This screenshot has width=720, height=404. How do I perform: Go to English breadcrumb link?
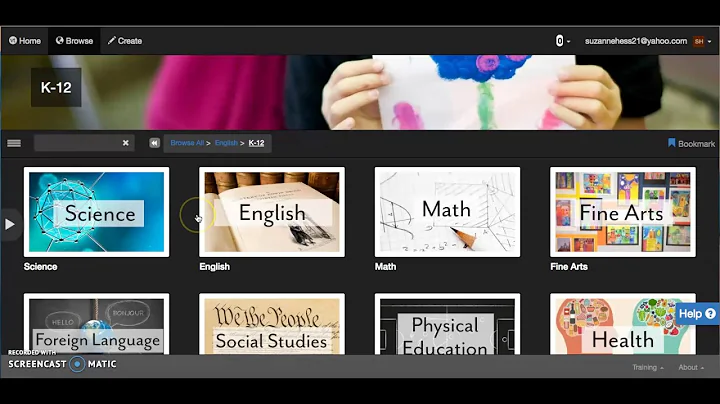(226, 143)
